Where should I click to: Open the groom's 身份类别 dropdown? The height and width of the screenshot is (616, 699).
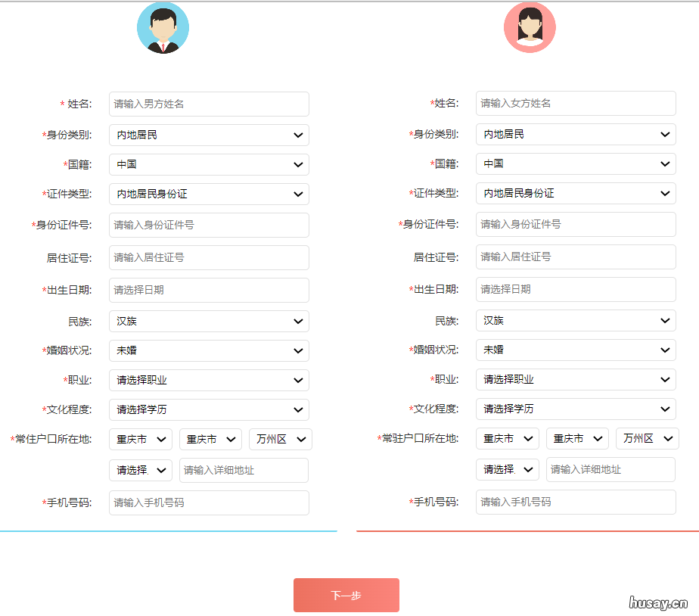209,135
